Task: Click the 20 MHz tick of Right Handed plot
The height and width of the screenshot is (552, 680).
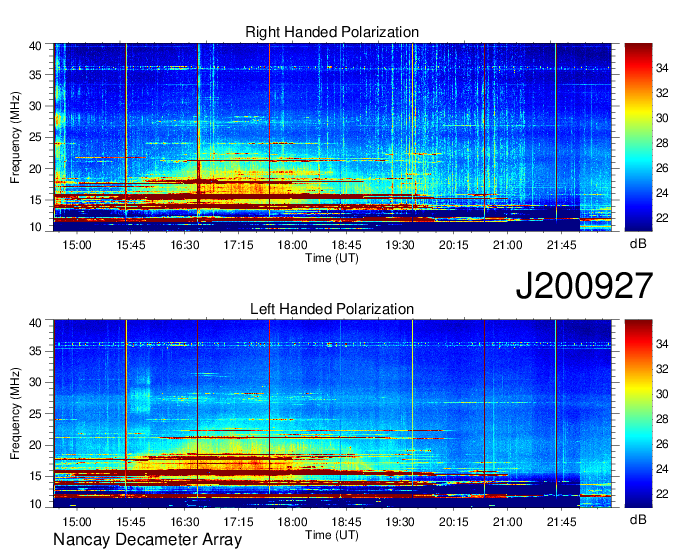Action: pyautogui.click(x=35, y=169)
